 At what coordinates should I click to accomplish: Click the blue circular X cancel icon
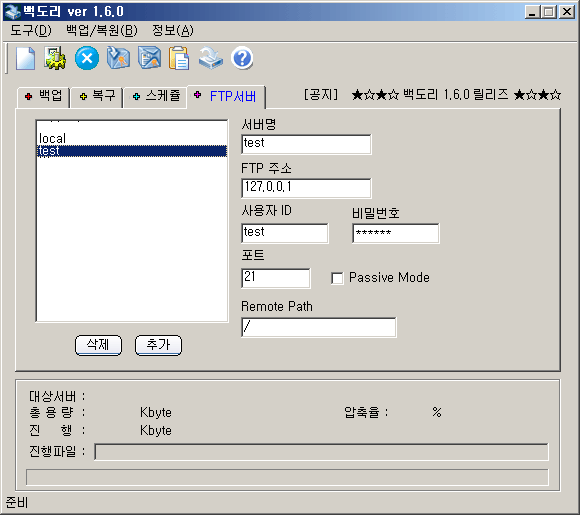(87, 58)
